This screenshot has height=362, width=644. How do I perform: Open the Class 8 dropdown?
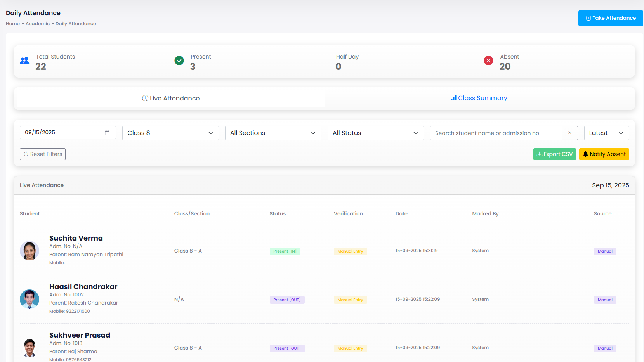pyautogui.click(x=170, y=133)
